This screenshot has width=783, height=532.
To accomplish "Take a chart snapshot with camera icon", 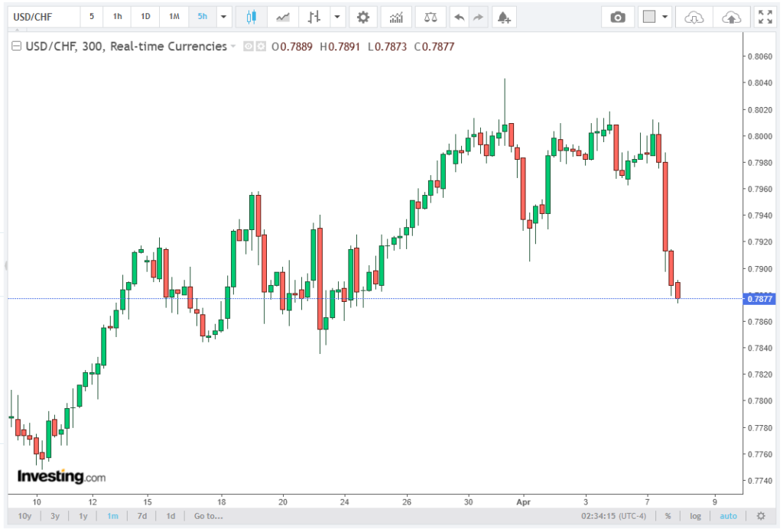I will click(618, 17).
